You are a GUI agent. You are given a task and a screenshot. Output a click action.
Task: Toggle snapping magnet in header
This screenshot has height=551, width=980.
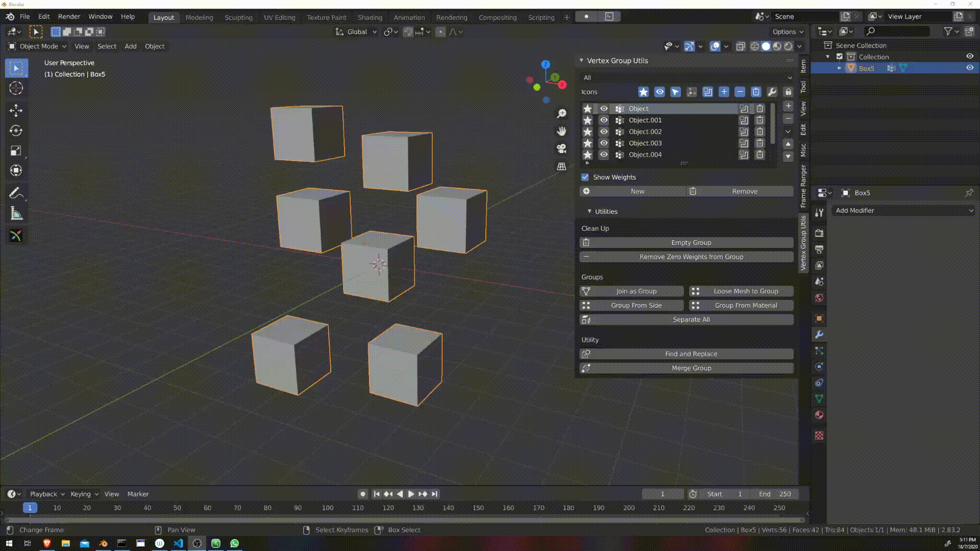click(x=408, y=32)
